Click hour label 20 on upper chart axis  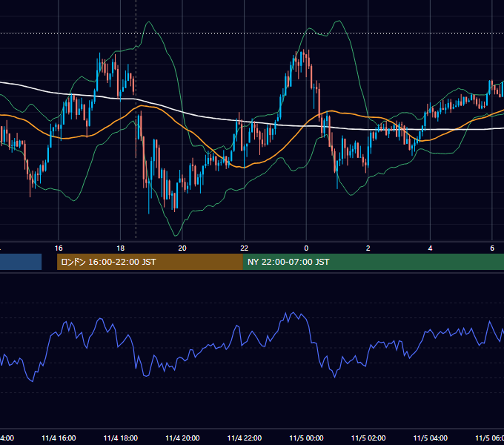[182, 248]
